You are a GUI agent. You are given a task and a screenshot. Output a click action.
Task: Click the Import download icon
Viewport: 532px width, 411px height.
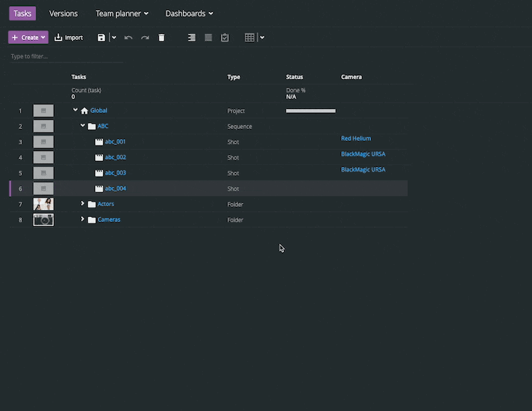click(59, 37)
